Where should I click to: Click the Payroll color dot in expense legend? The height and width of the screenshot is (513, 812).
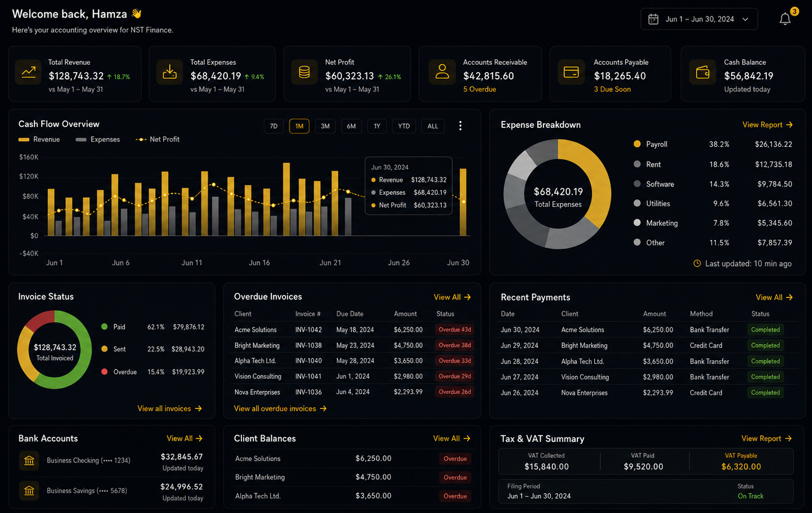(x=637, y=144)
